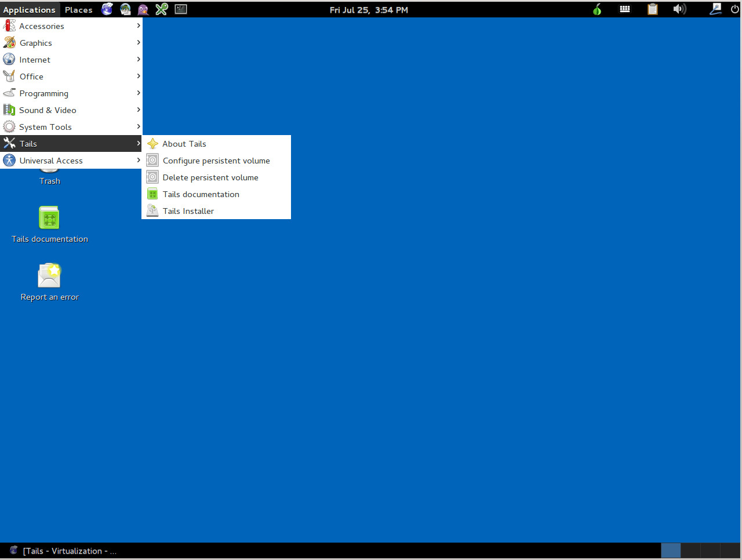This screenshot has height=560, width=742.
Task: Switch to the second workspace
Action: pyautogui.click(x=690, y=550)
